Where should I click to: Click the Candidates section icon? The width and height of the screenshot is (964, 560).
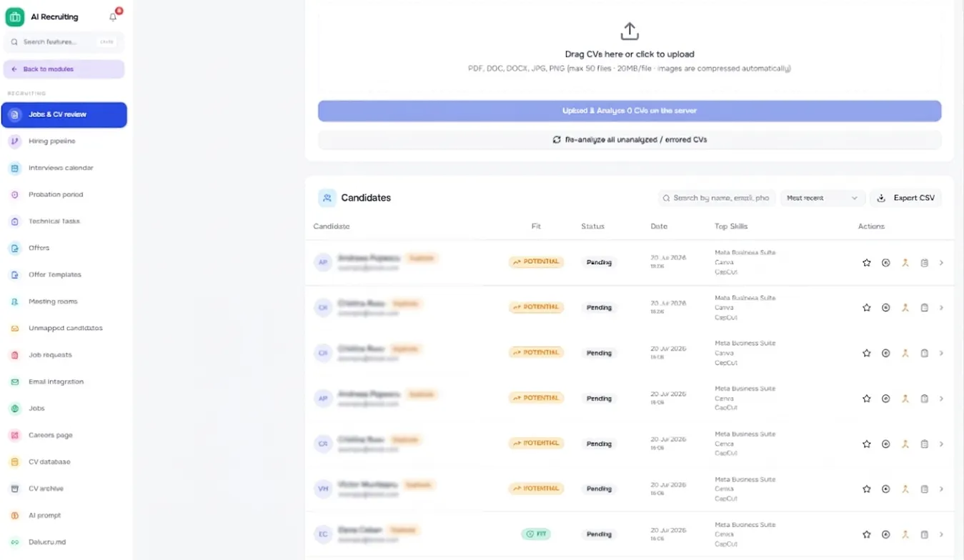click(x=327, y=198)
